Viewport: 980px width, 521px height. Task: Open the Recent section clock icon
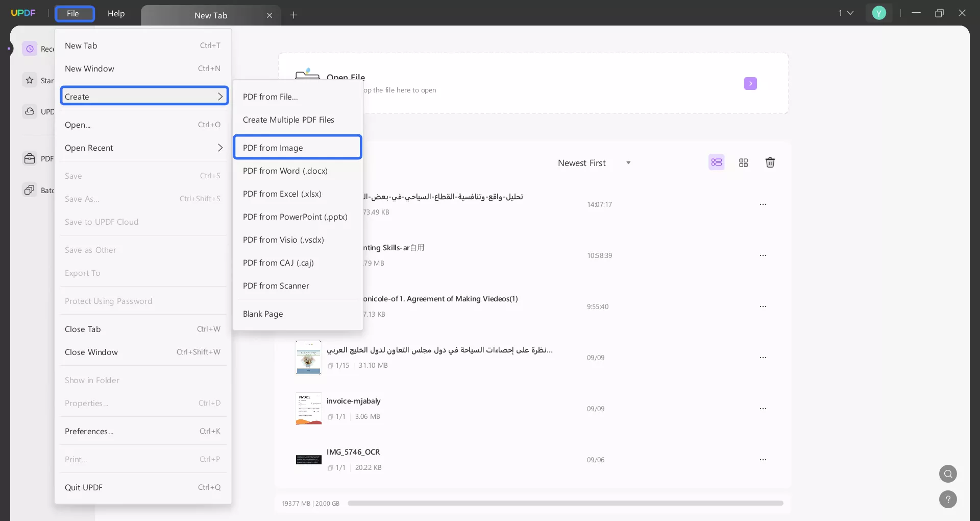pos(30,49)
